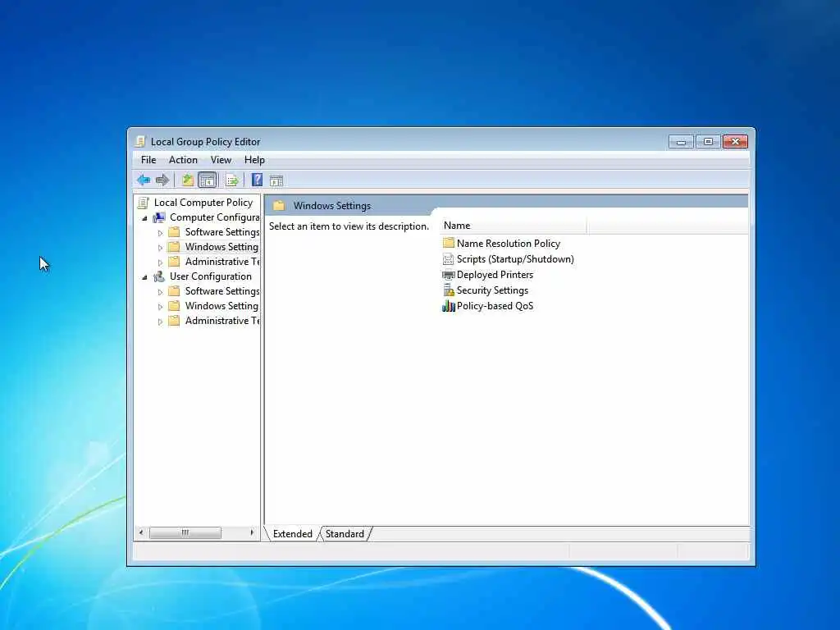Expand Software Settings under User Configuration

[160, 292]
